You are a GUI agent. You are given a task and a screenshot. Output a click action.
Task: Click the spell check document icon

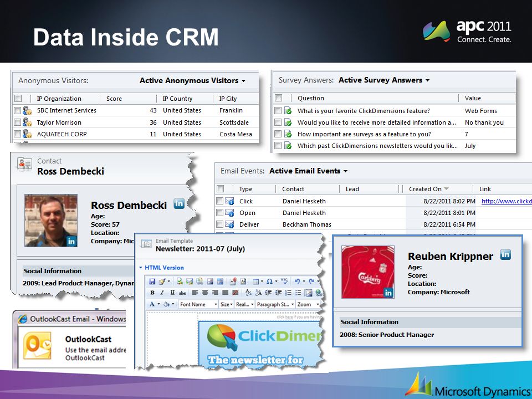pyautogui.click(x=180, y=282)
